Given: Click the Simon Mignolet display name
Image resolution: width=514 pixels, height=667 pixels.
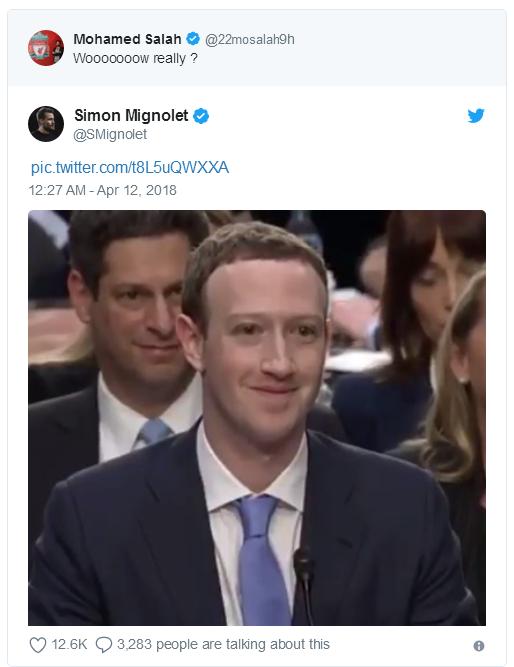Looking at the screenshot, I should [x=131, y=116].
